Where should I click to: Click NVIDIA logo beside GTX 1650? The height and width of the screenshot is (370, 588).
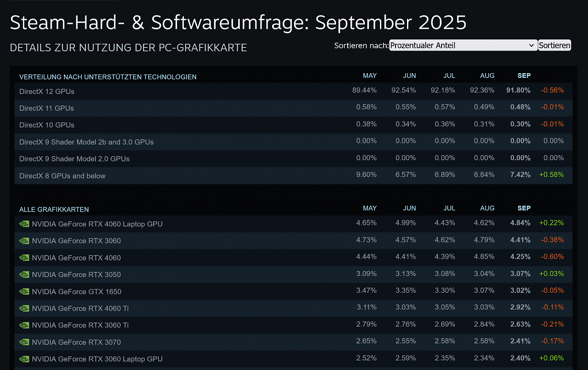coord(24,291)
